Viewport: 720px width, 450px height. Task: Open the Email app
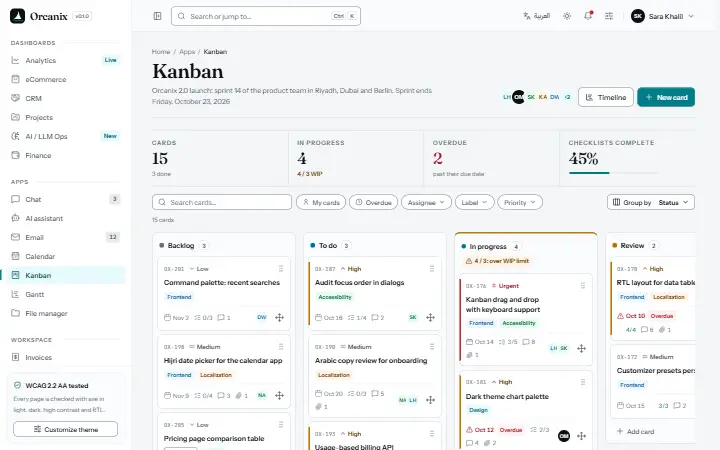pos(66,237)
